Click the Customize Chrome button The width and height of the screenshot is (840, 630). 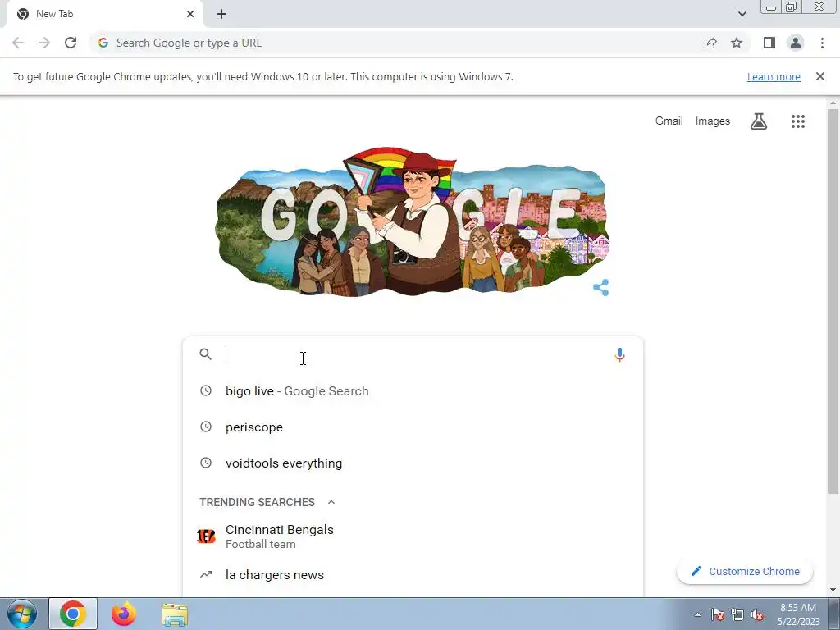[745, 571]
